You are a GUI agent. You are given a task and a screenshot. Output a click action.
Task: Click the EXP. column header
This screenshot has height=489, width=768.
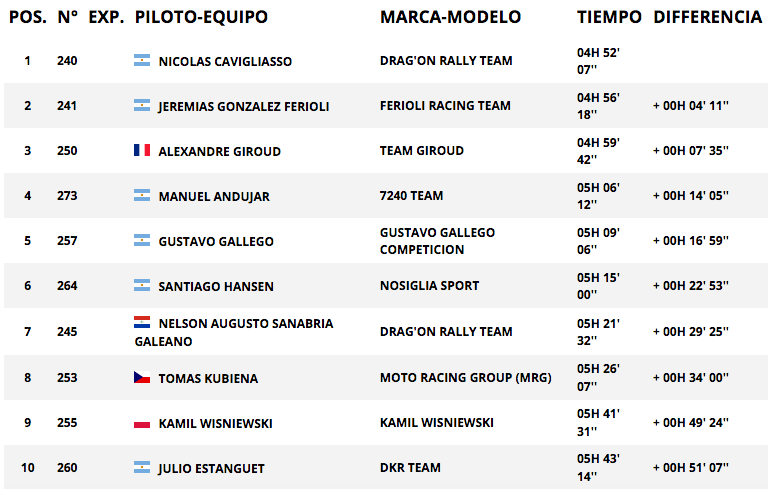[x=106, y=17]
